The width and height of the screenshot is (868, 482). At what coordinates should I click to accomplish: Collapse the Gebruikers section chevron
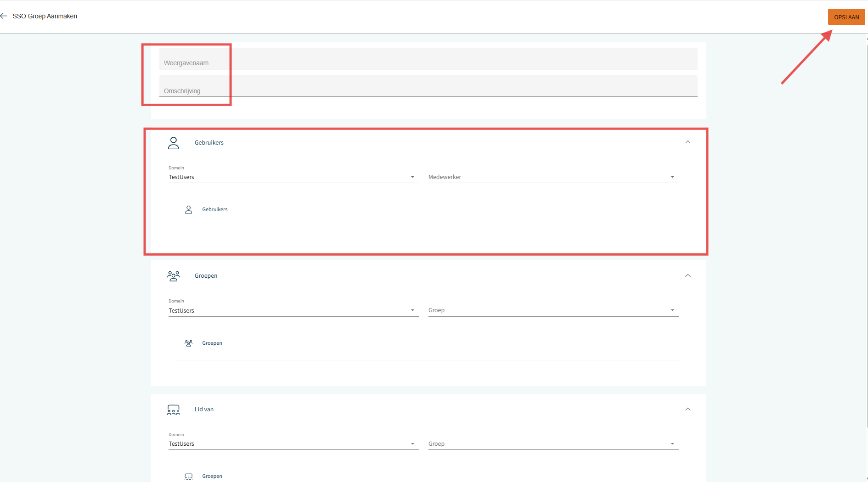pyautogui.click(x=688, y=142)
